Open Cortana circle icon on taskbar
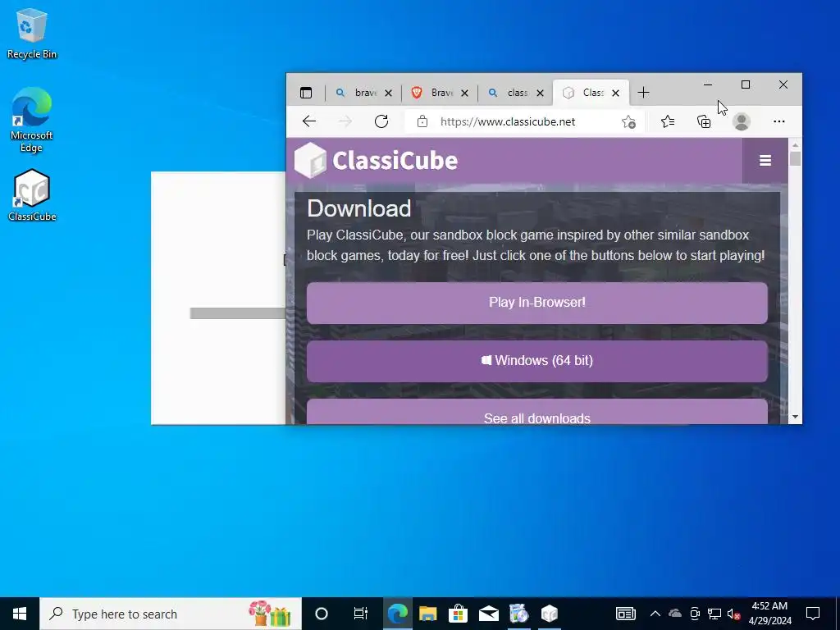The image size is (840, 630). 321,614
